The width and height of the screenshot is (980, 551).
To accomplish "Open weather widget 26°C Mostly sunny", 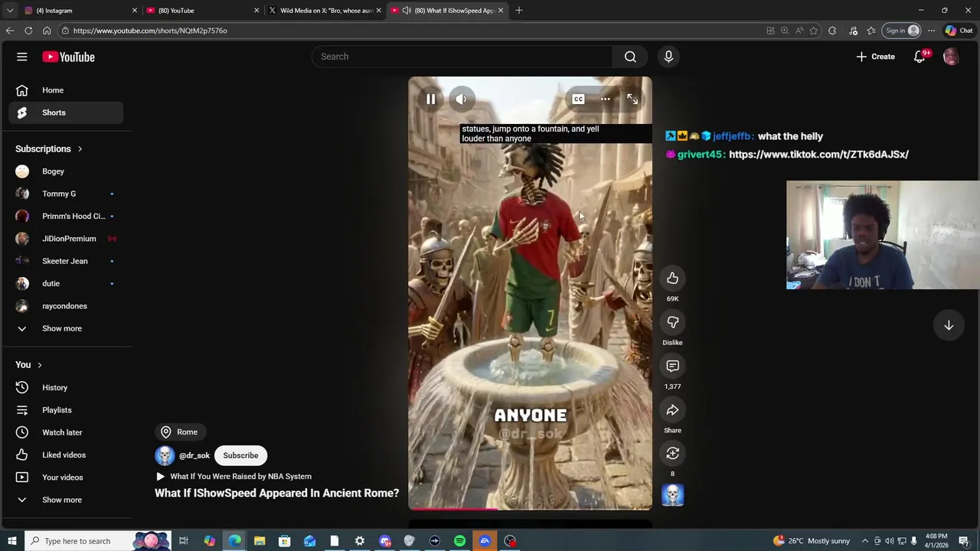I will 811,541.
